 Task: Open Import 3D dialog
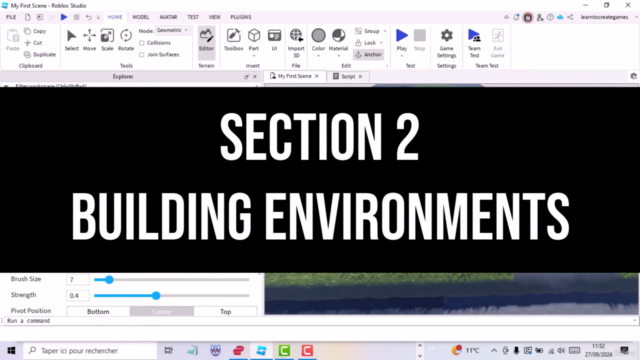pyautogui.click(x=296, y=43)
